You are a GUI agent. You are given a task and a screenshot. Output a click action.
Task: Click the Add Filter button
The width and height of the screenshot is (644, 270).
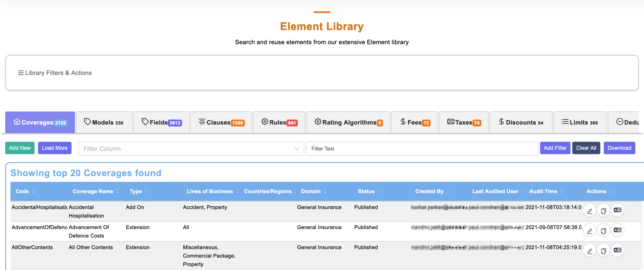555,148
